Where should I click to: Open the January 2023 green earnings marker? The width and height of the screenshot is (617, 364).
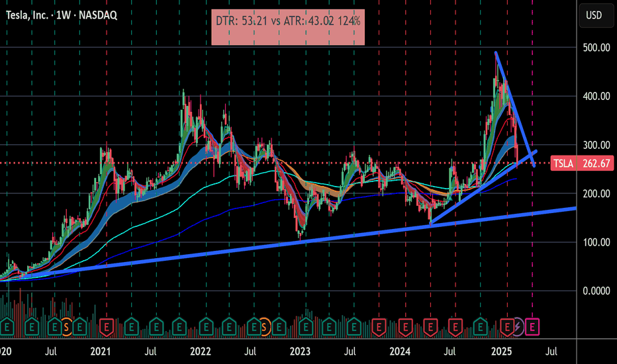[306, 327]
